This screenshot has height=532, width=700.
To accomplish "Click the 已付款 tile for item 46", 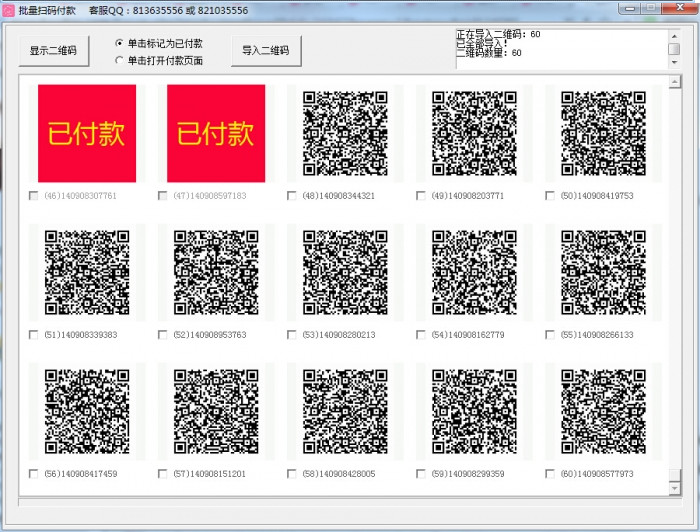I will [x=87, y=133].
